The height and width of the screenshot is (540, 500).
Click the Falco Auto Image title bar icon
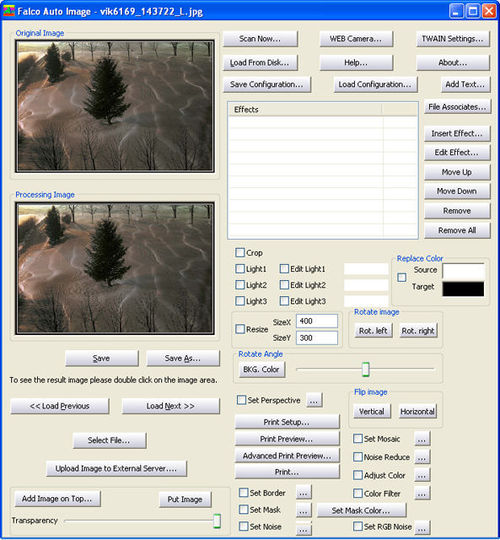point(9,11)
